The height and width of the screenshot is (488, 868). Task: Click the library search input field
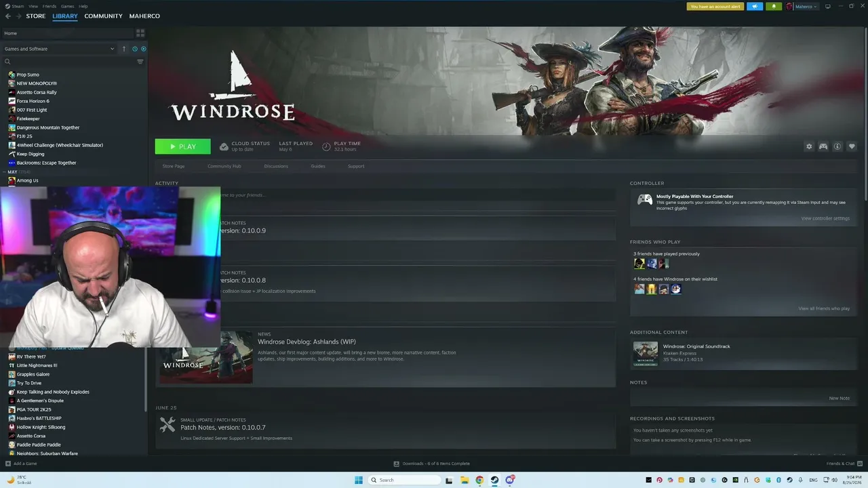[73, 62]
